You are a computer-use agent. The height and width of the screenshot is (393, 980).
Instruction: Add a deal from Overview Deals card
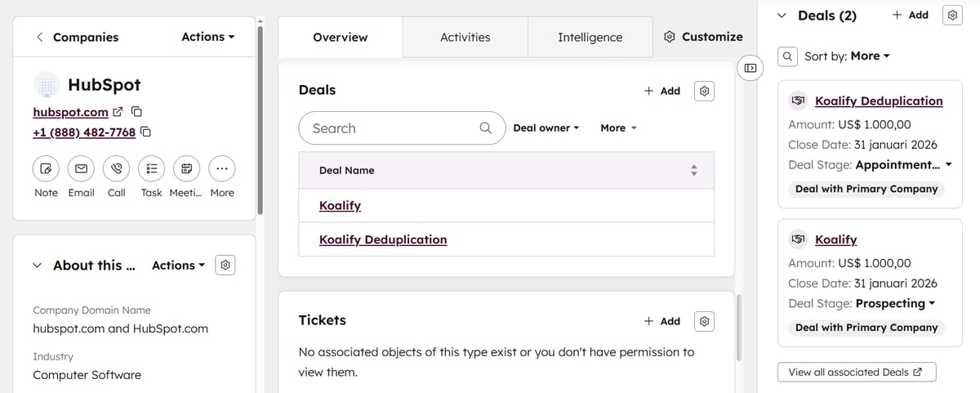tap(662, 91)
